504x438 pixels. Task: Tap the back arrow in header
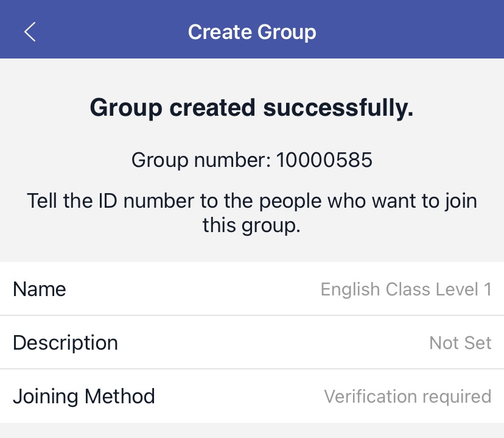pos(30,32)
